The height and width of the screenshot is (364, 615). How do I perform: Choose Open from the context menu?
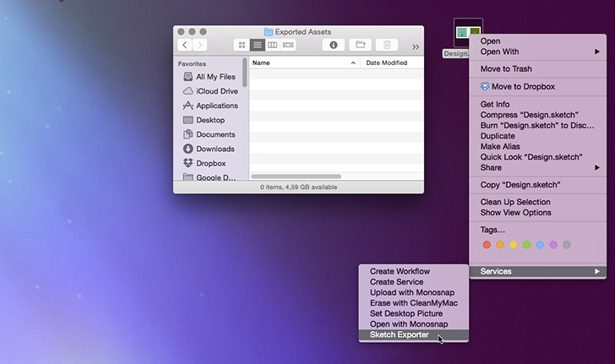point(538,41)
